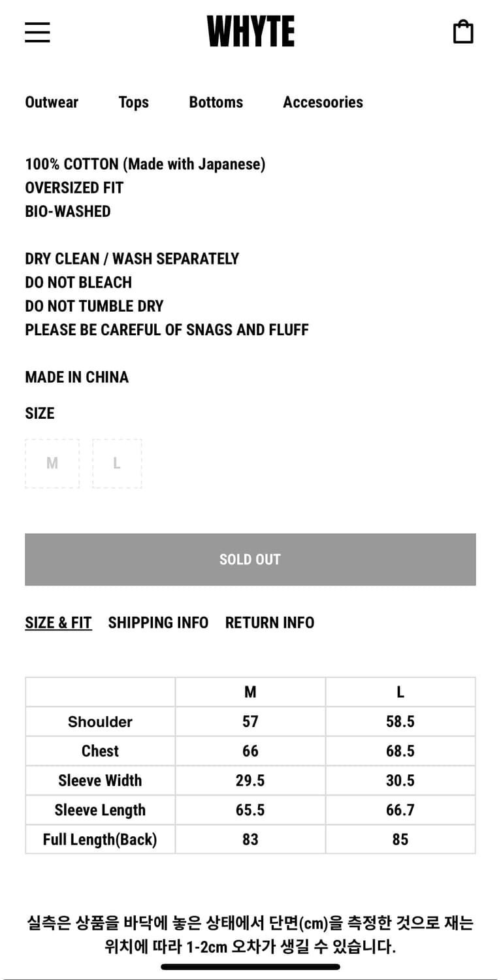Click the Chest measurement 68.5 cell
Viewport: 501px width, 980px height.
400,751
